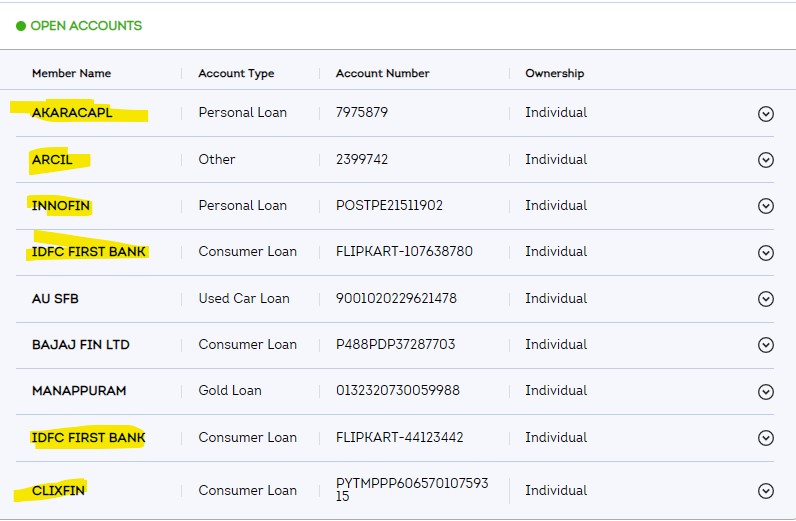The width and height of the screenshot is (796, 521).
Task: Select the highlighted AKARACAPL member name
Action: [72, 113]
